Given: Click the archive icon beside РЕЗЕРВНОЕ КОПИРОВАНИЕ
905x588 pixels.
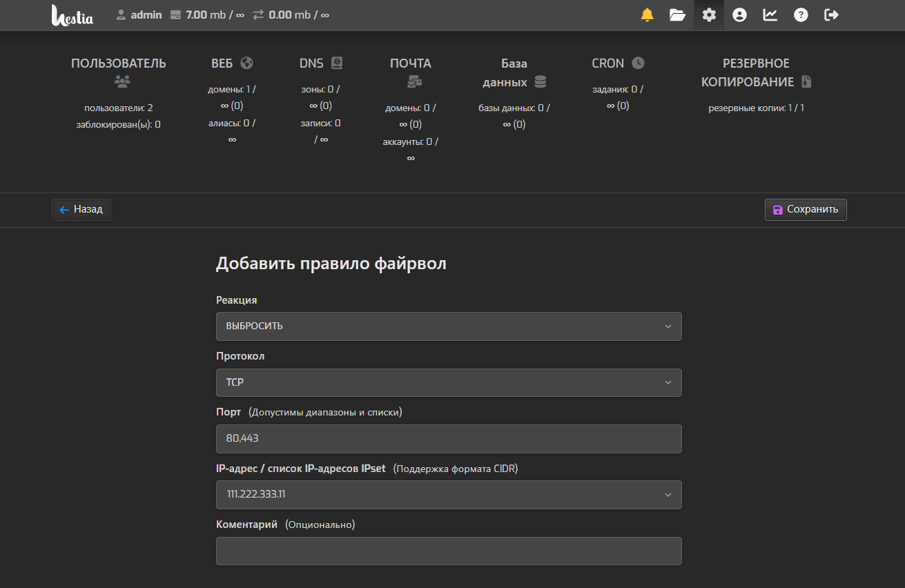Looking at the screenshot, I should pos(806,81).
